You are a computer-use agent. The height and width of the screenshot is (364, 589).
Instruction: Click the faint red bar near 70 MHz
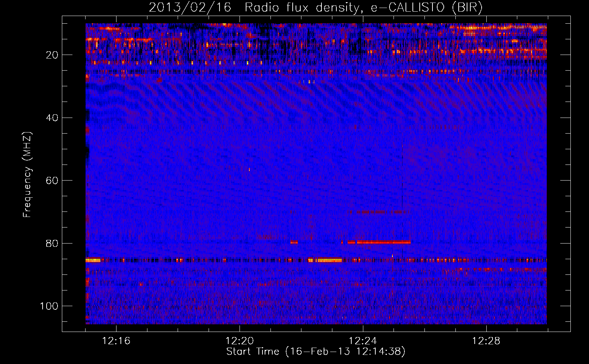point(379,212)
